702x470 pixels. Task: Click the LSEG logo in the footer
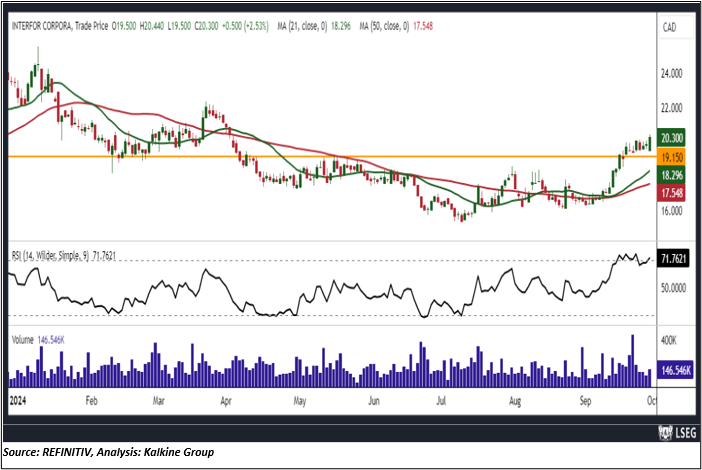pyautogui.click(x=678, y=433)
